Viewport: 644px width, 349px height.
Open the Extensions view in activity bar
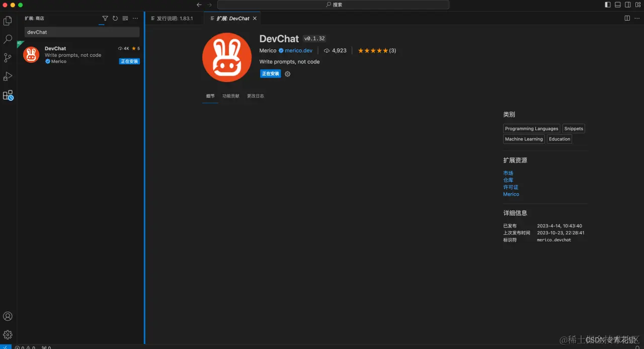tap(8, 95)
